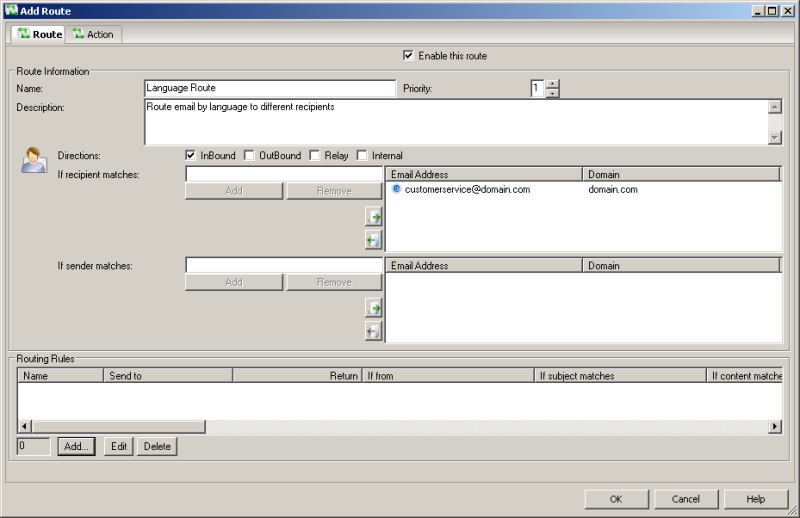This screenshot has width=800, height=518.
Task: Click the OK button
Action: click(x=616, y=499)
